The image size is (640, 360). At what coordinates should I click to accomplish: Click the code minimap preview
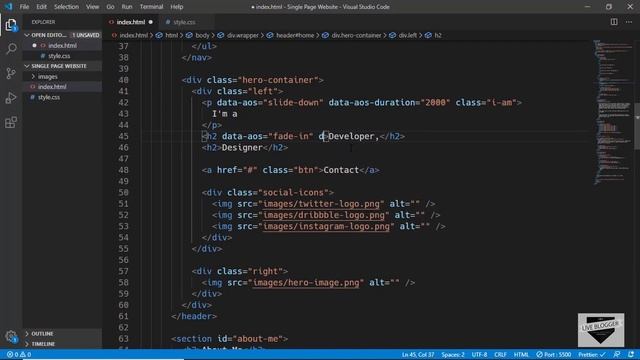612,112
